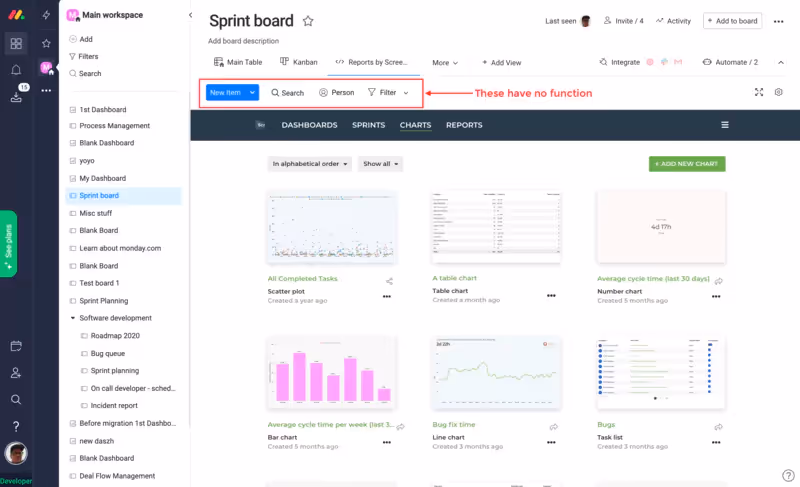Viewport: 800px width, 487px height.
Task: Open the inbox download icon
Action: tap(16, 97)
